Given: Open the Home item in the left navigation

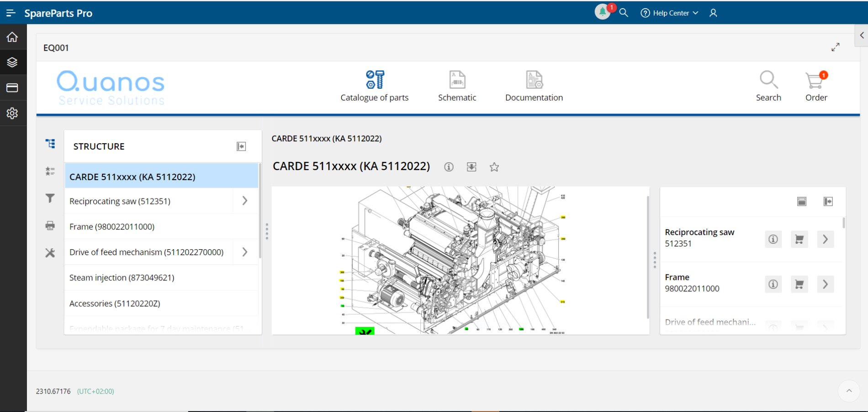Looking at the screenshot, I should point(12,37).
